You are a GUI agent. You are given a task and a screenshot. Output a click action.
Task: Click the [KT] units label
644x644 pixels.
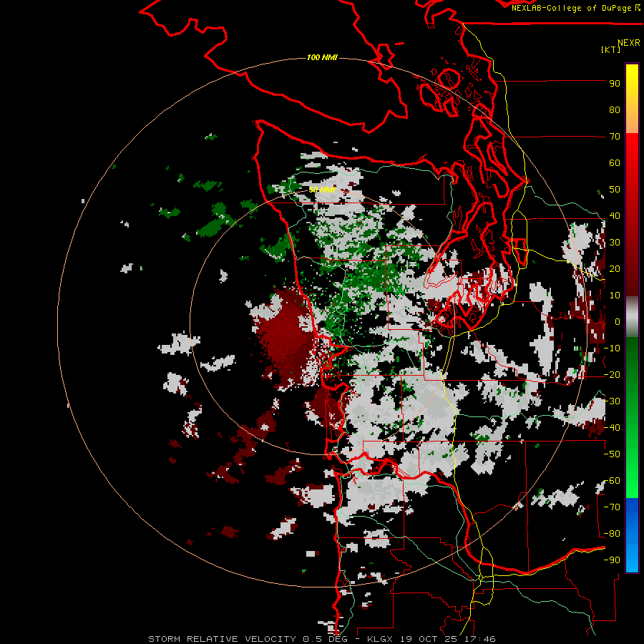click(x=610, y=49)
